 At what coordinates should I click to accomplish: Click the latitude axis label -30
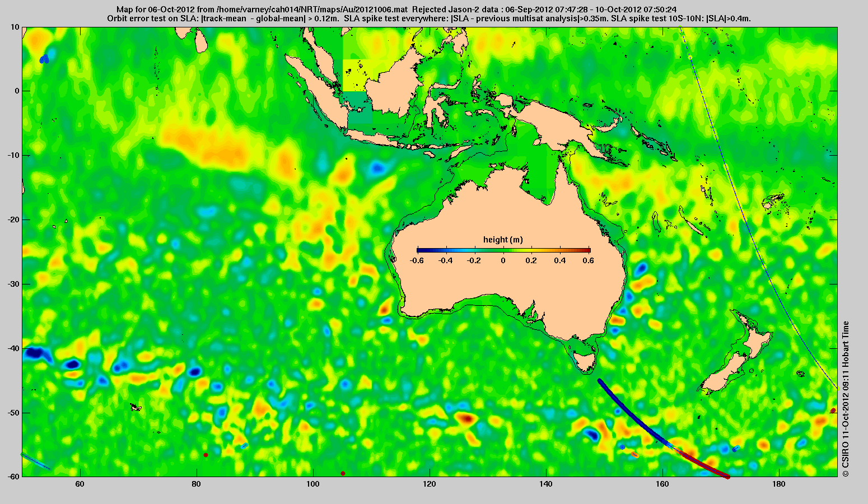(x=13, y=284)
